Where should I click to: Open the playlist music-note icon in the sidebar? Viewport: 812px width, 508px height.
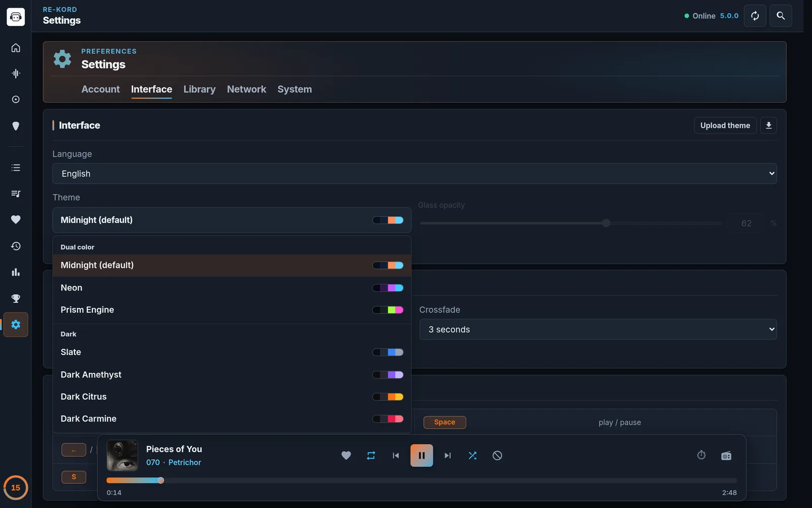click(16, 194)
